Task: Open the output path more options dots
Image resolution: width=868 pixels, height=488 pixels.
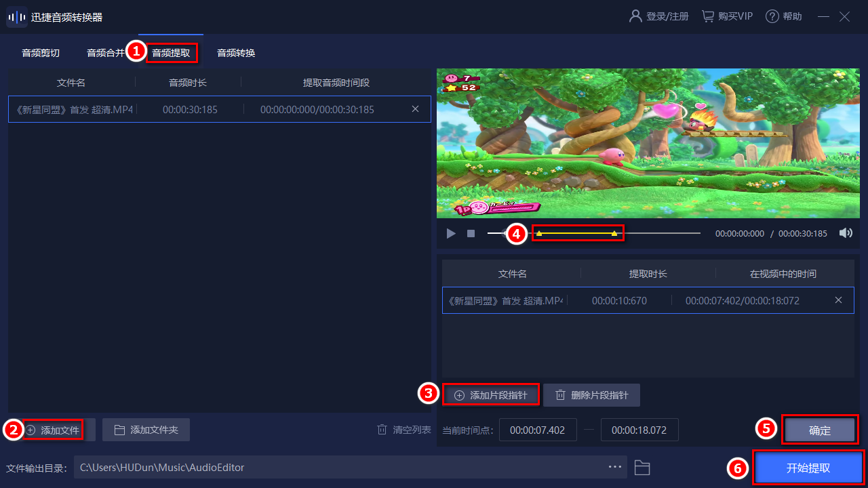Action: tap(615, 467)
